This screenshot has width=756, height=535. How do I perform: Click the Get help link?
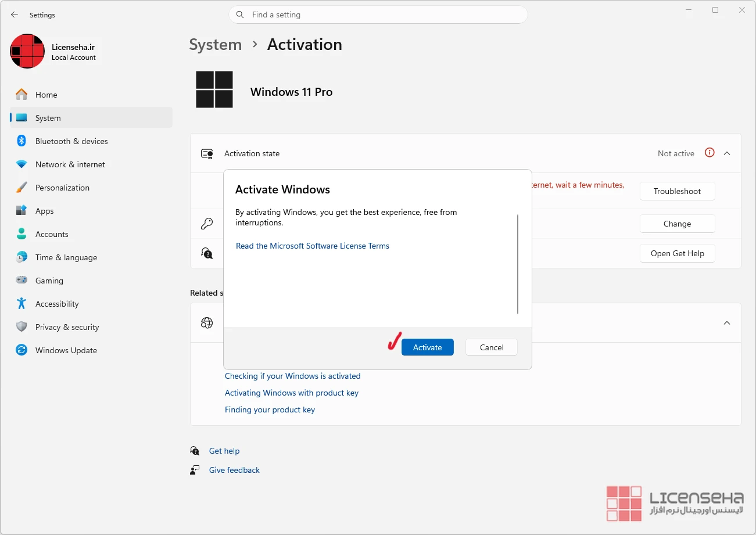point(224,451)
